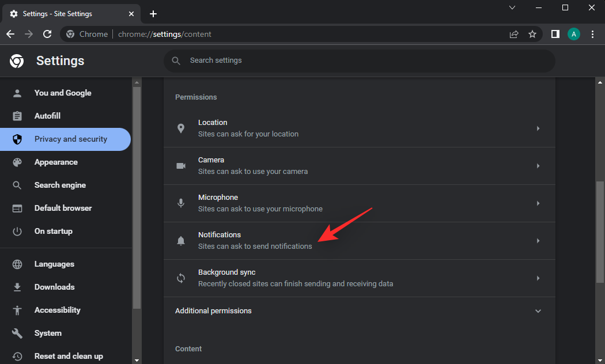Click the share page icon
Image resolution: width=605 pixels, height=364 pixels.
pyautogui.click(x=514, y=34)
